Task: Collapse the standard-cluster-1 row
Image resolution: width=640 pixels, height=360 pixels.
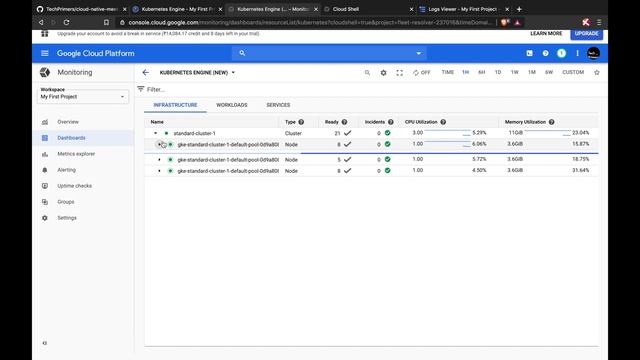Action: coord(155,133)
